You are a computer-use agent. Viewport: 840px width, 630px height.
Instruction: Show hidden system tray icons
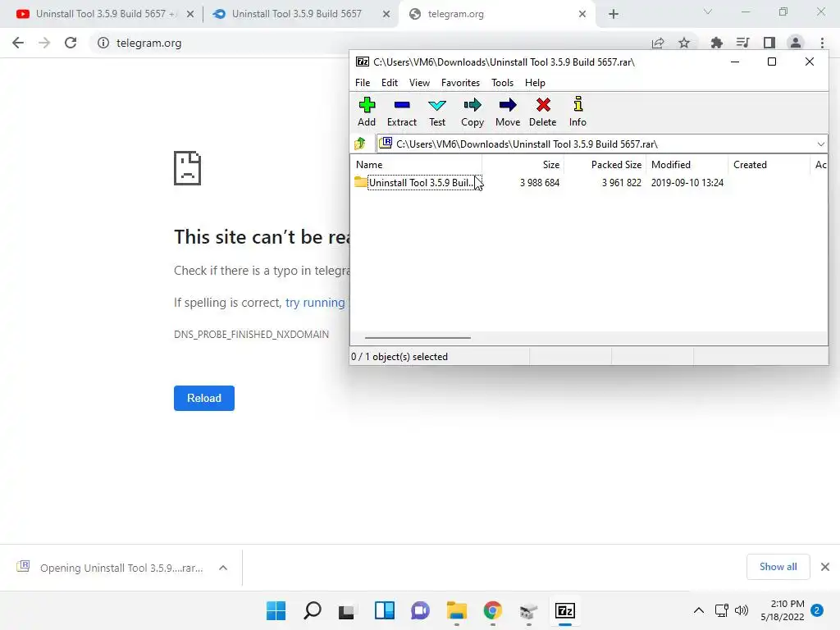(699, 610)
